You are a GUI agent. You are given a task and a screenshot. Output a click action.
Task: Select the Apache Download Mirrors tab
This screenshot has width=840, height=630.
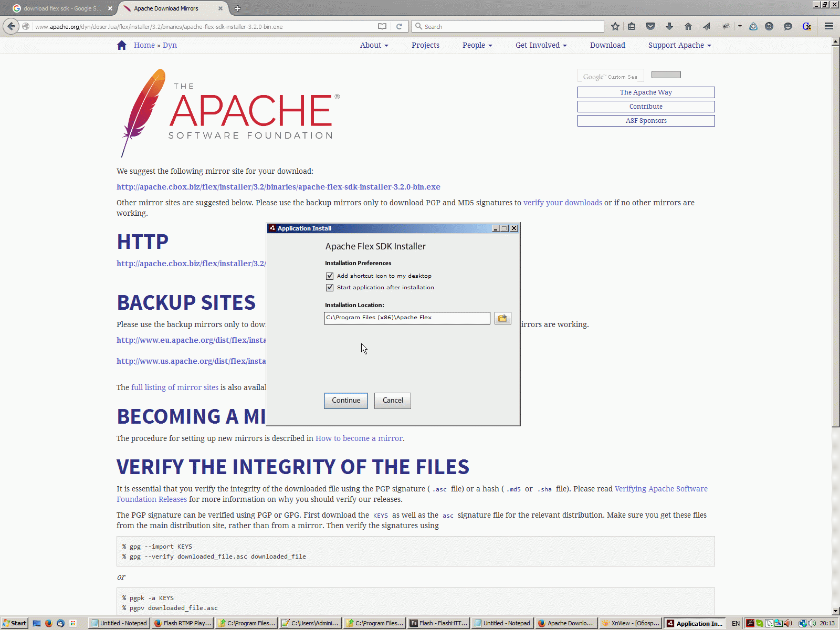173,8
